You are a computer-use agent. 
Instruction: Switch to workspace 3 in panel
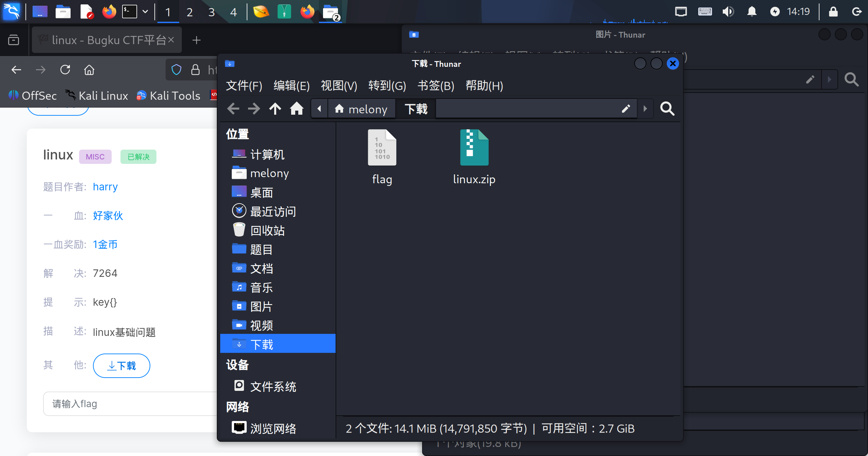[x=211, y=12]
